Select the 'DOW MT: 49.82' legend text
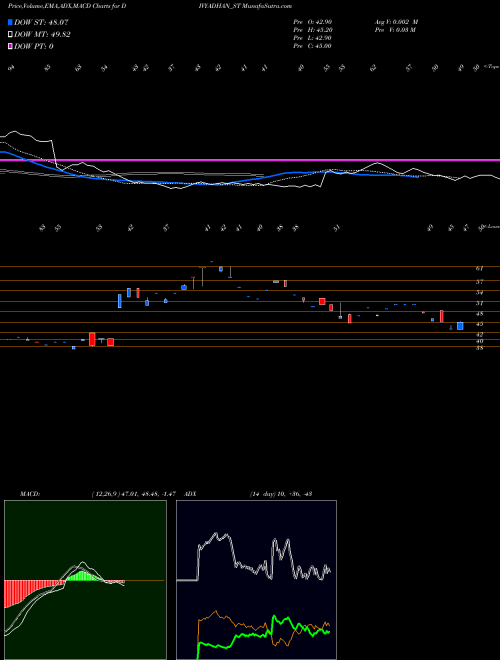This screenshot has height=660, width=500. click(42, 35)
